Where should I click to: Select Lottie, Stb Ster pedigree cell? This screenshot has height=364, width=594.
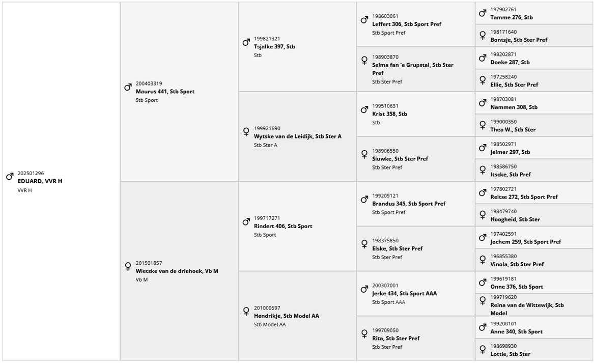(x=510, y=354)
